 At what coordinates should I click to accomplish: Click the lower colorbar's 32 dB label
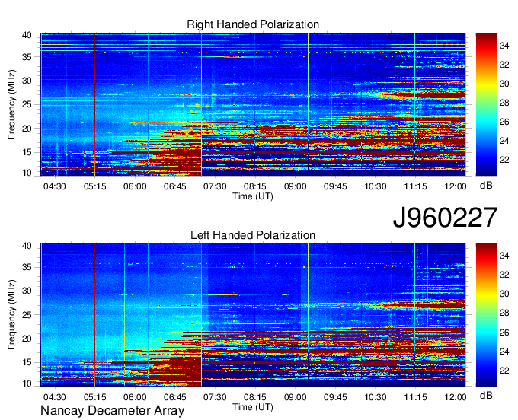click(x=504, y=275)
